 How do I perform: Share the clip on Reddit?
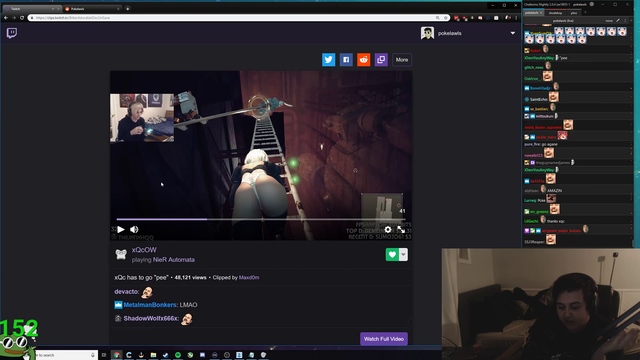pyautogui.click(x=364, y=60)
